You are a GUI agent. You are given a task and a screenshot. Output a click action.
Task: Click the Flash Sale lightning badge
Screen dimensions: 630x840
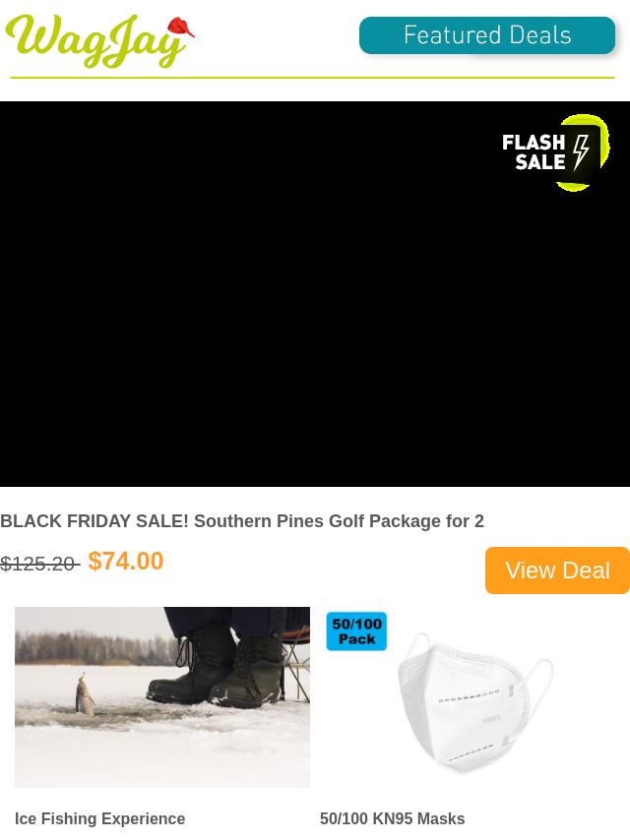pos(555,152)
